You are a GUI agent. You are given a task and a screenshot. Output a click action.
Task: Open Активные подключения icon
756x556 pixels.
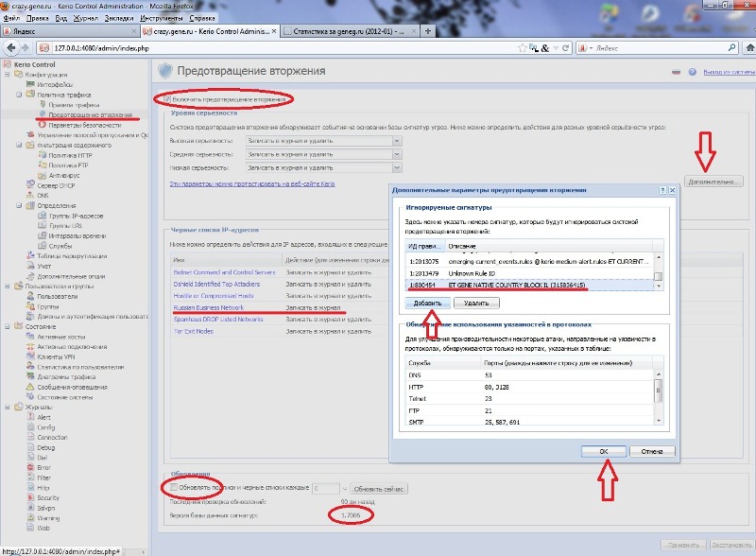tap(30, 346)
